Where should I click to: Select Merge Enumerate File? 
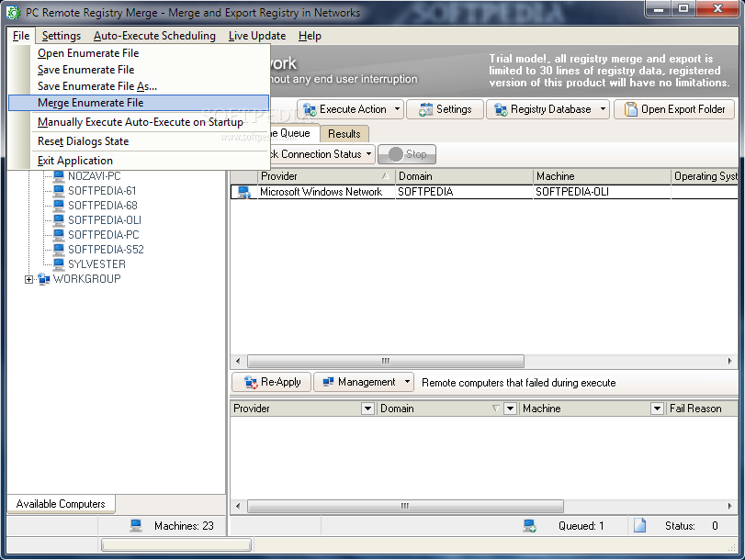click(139, 103)
